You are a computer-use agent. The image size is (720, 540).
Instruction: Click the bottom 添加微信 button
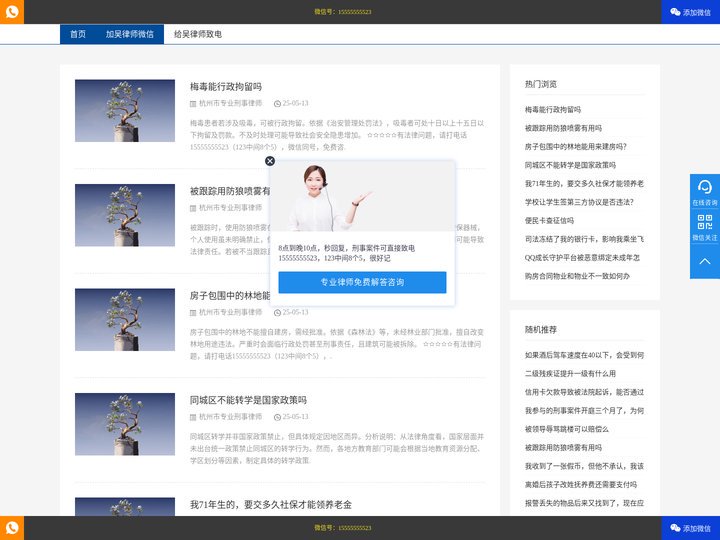coord(690,528)
